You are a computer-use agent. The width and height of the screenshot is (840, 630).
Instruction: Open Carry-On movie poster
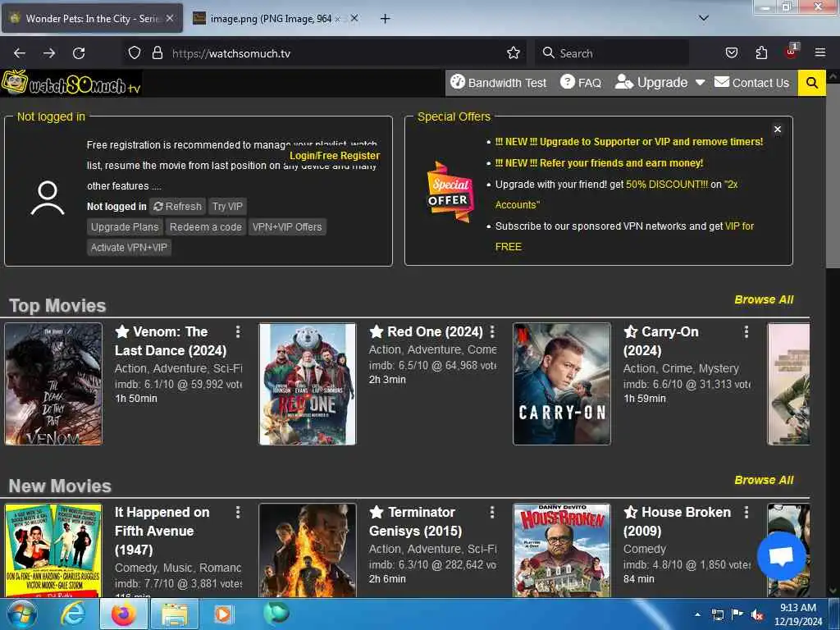[x=561, y=384]
